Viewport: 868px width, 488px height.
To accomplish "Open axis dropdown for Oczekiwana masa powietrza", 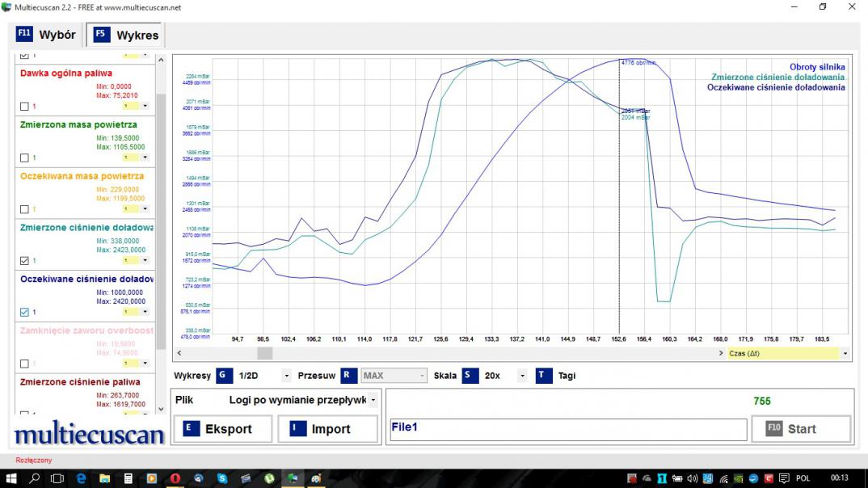I will click(x=145, y=208).
